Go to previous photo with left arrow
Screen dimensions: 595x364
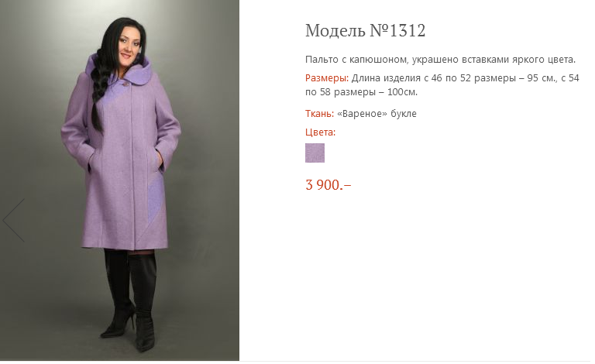(x=14, y=220)
